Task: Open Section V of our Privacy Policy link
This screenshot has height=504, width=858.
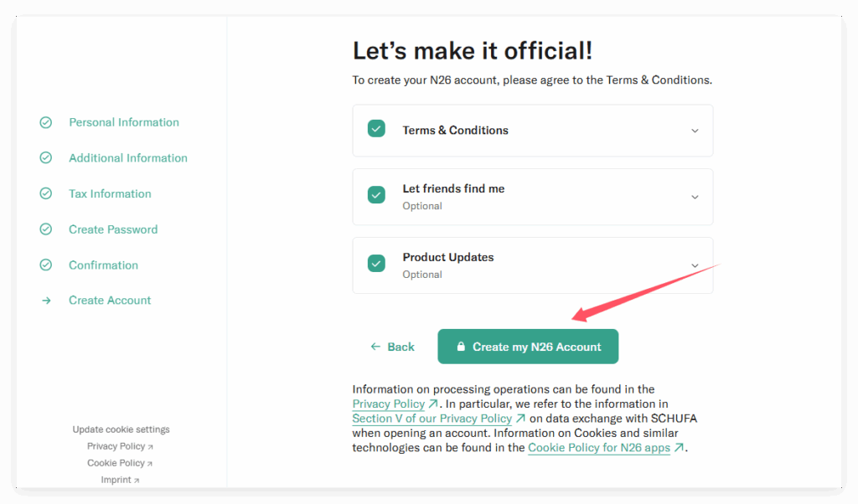Action: (x=432, y=419)
